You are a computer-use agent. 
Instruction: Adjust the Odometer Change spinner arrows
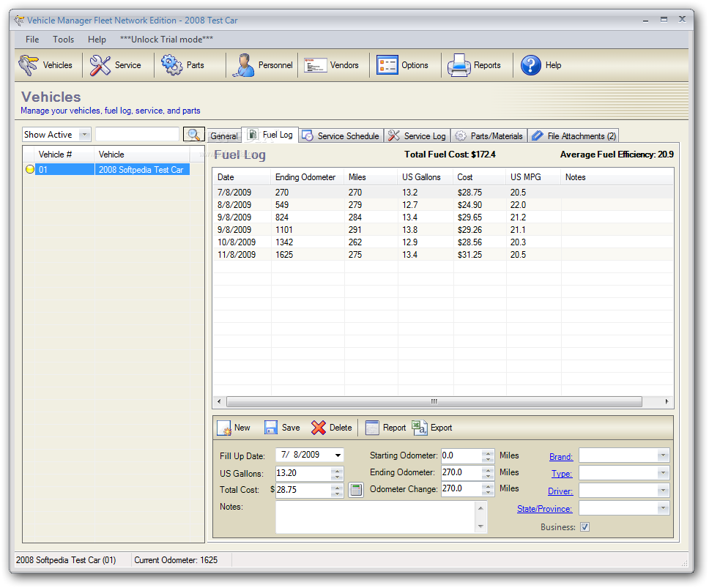tap(488, 489)
